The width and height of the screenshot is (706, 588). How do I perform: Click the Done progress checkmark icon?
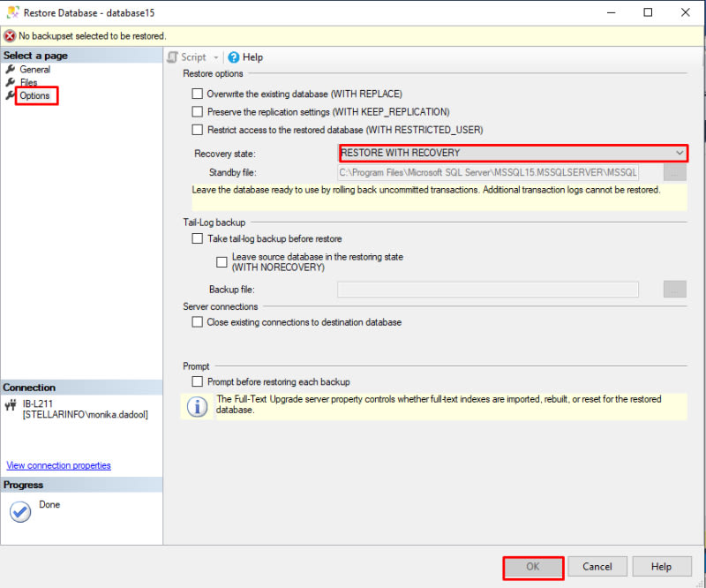tap(20, 512)
